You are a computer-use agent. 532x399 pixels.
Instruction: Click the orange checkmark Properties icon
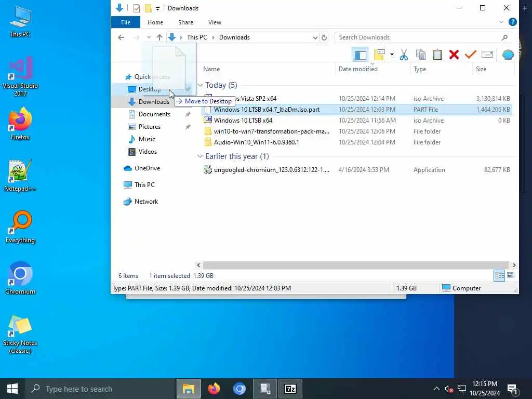coord(471,55)
